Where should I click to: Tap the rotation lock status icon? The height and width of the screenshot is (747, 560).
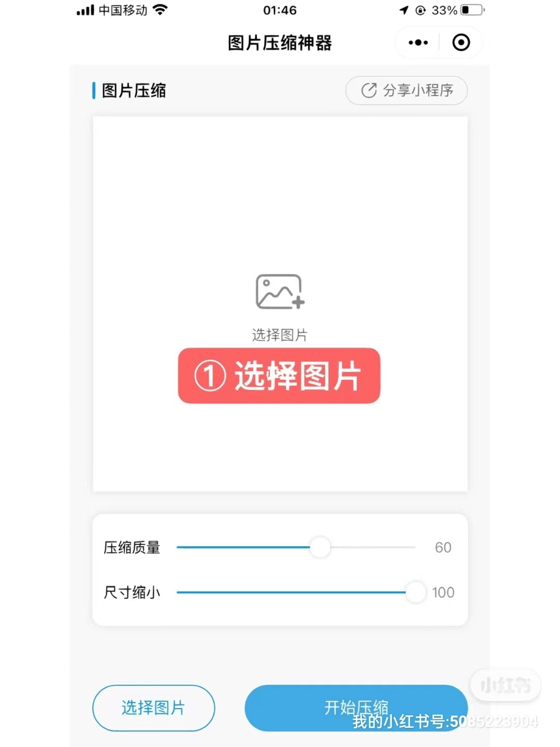pos(421,10)
